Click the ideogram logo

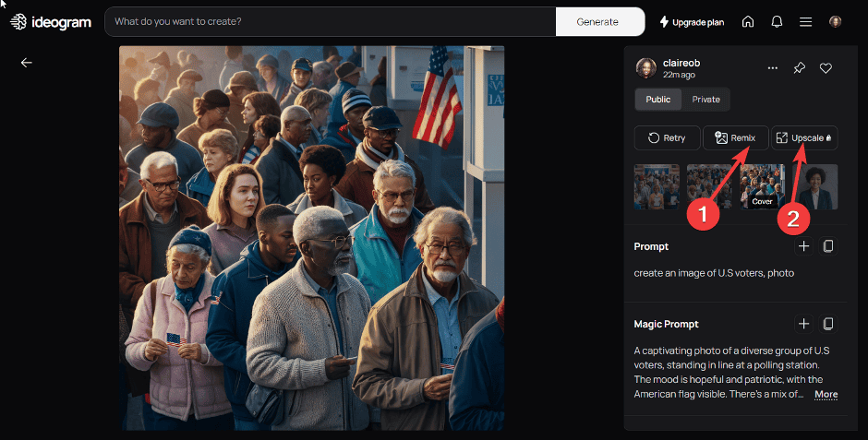[x=51, y=22]
